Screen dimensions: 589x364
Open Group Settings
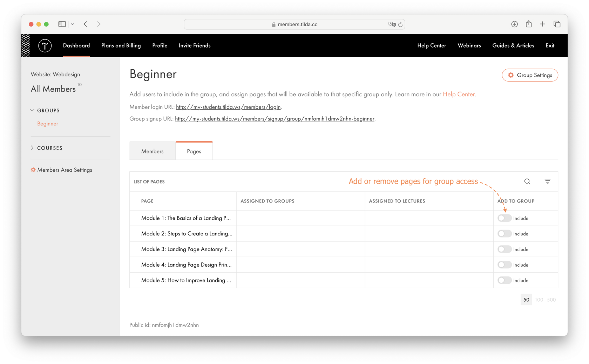[x=530, y=75]
